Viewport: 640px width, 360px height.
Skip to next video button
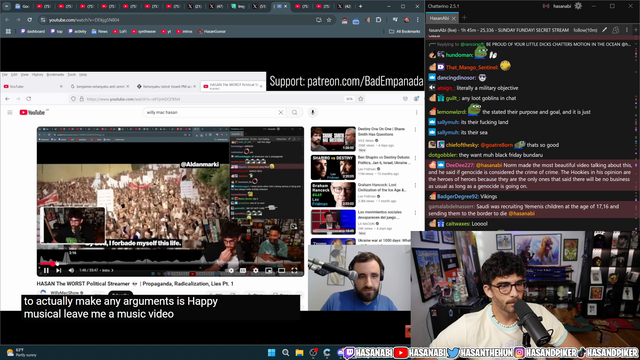58,270
